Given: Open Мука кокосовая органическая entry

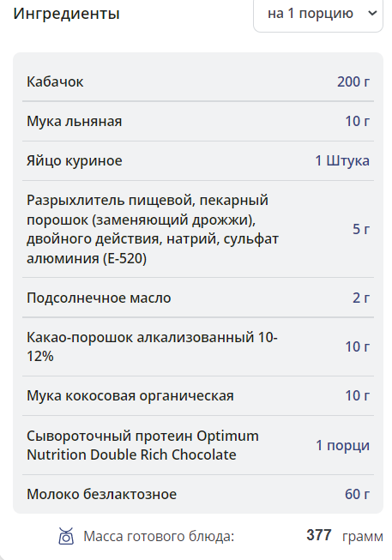Looking at the screenshot, I should pos(130,395).
